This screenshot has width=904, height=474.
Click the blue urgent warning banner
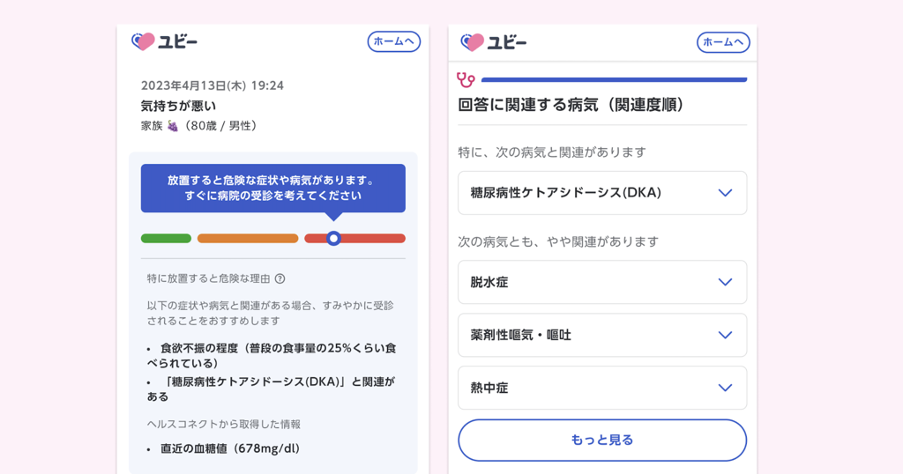(273, 187)
